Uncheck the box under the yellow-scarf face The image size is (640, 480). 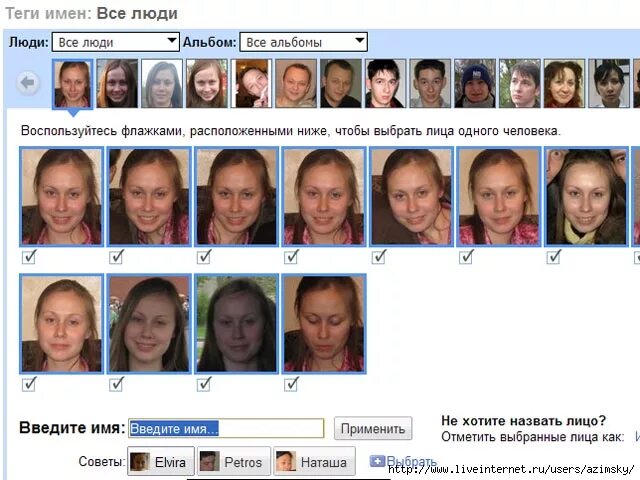tap(553, 257)
